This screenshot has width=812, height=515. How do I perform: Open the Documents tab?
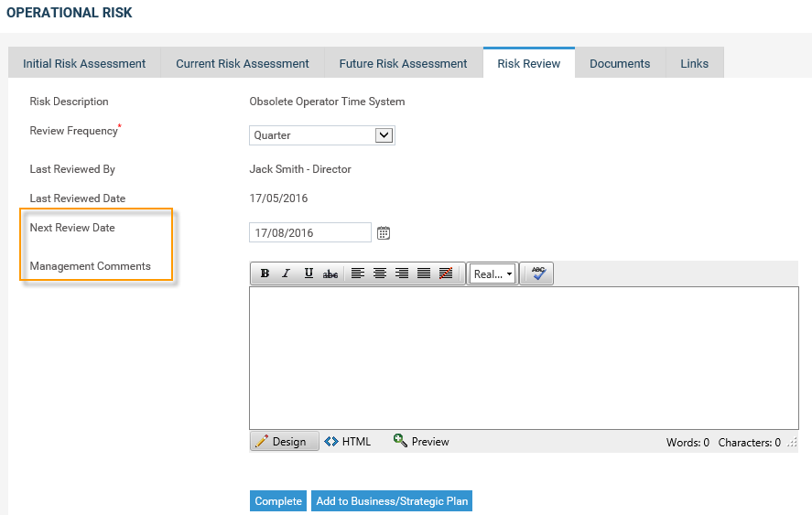pos(620,64)
